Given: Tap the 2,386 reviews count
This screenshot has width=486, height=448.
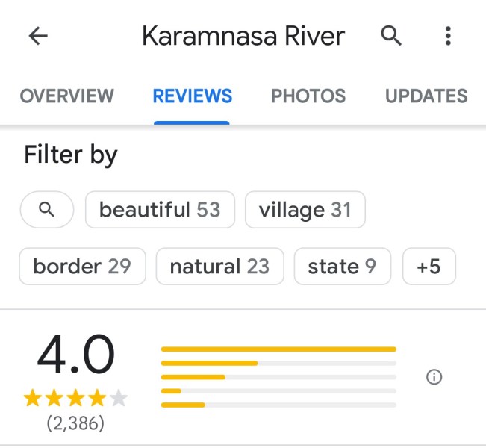Looking at the screenshot, I should coord(75,423).
